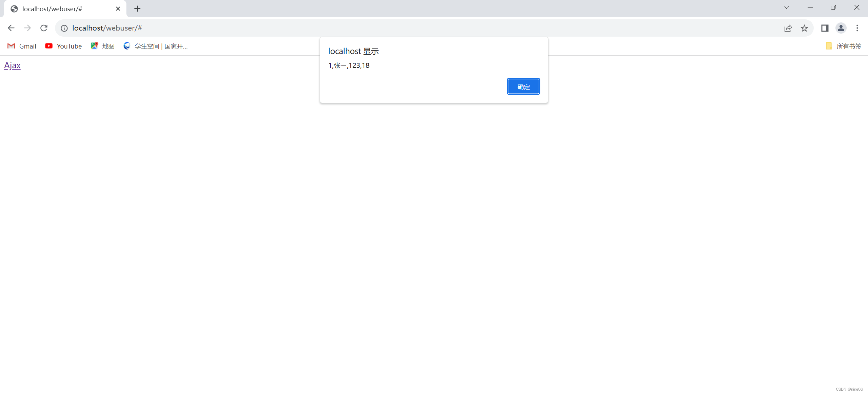The image size is (868, 394).
Task: Open the Gmail bookmark
Action: (x=22, y=46)
